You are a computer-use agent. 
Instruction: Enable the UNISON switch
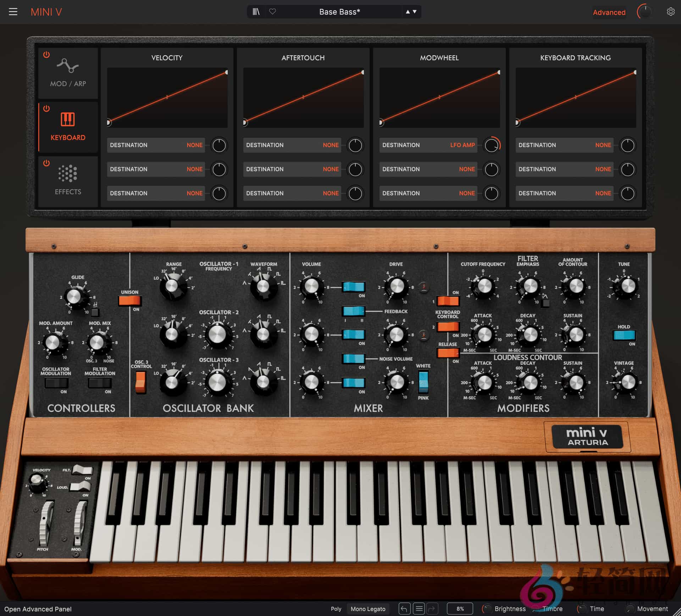click(x=130, y=302)
